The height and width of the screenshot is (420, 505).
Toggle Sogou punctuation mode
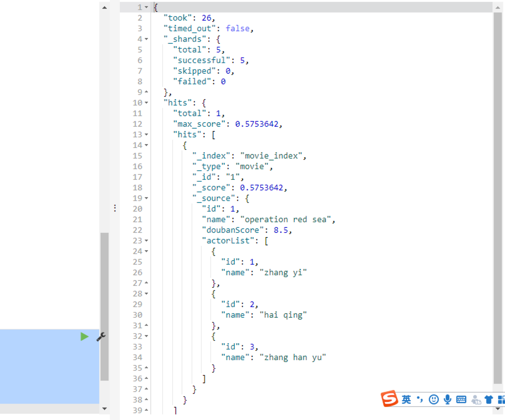[420, 399]
